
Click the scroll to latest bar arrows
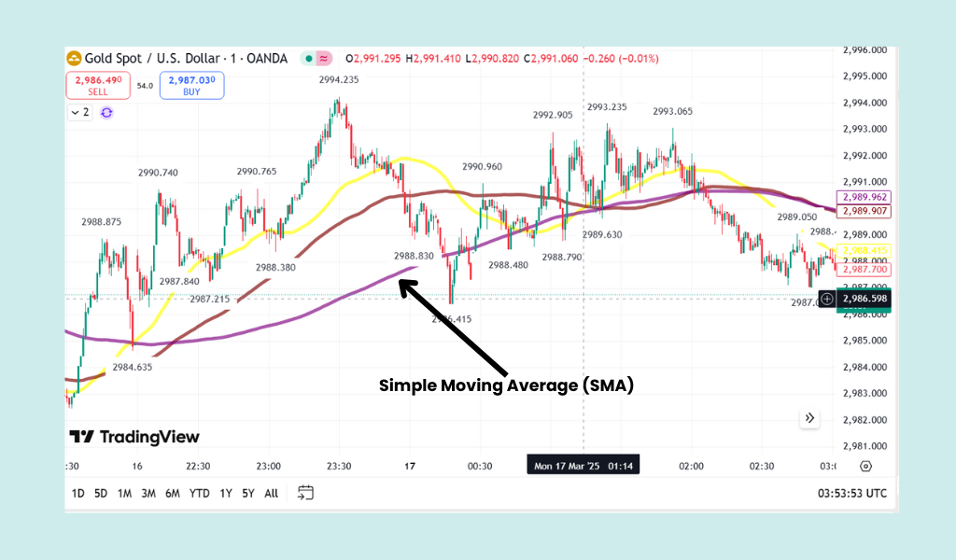click(x=809, y=418)
